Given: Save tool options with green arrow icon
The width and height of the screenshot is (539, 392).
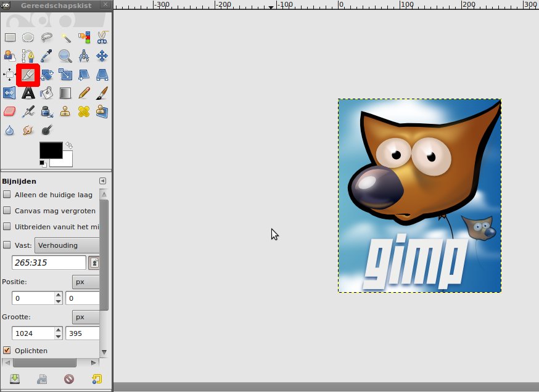Looking at the screenshot, I should (x=14, y=378).
